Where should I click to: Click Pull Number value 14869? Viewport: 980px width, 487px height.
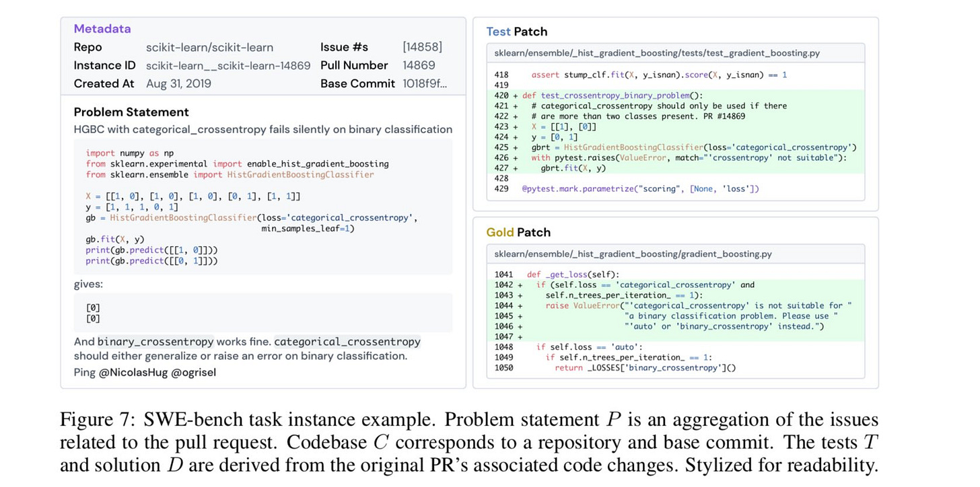click(419, 65)
